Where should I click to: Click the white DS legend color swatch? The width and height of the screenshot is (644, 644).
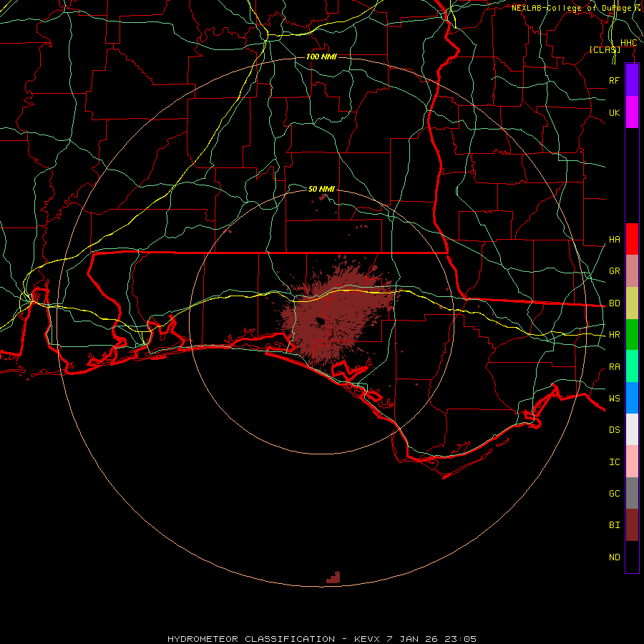coord(632,429)
